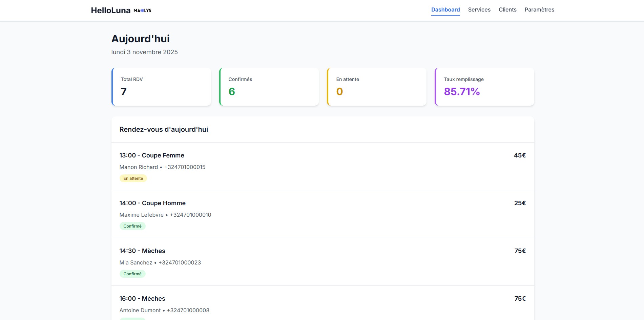Go to the Clients page
The image size is (644, 320).
(507, 10)
